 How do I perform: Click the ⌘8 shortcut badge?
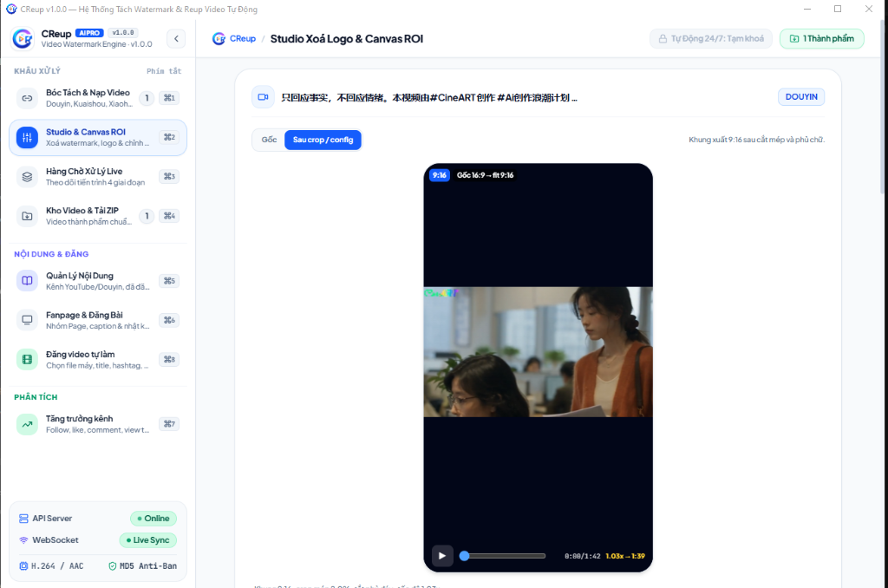click(169, 359)
